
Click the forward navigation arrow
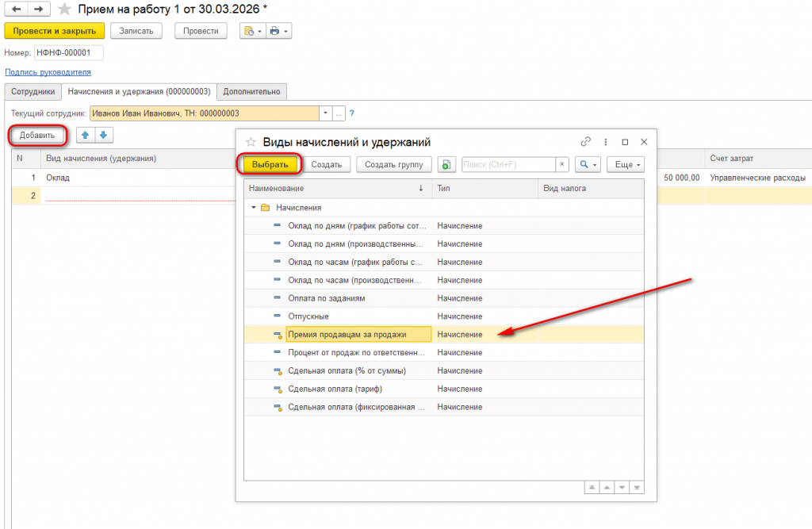point(39,10)
